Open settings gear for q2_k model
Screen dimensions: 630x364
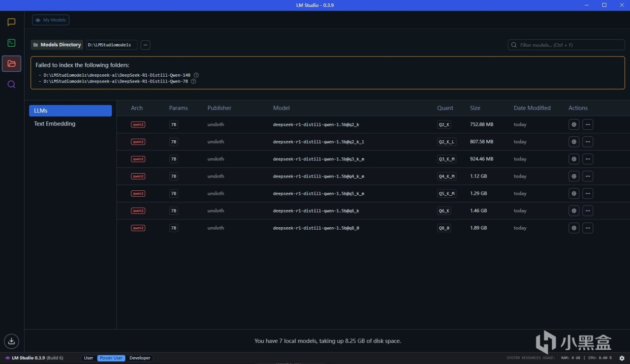(574, 124)
